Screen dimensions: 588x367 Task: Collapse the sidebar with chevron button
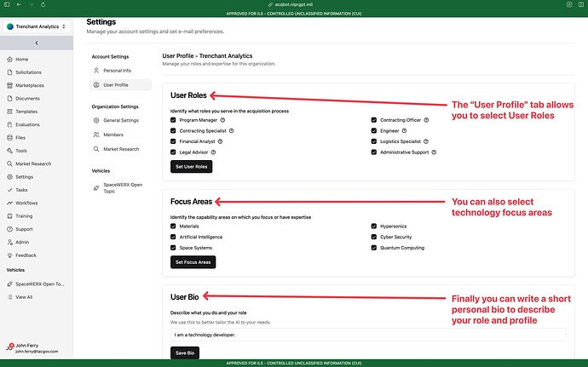coord(37,43)
